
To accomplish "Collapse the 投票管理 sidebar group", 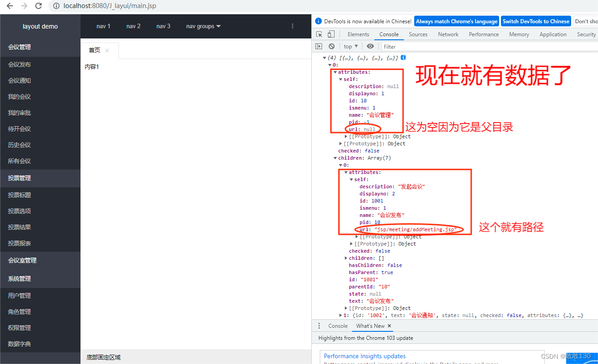I will point(40,178).
